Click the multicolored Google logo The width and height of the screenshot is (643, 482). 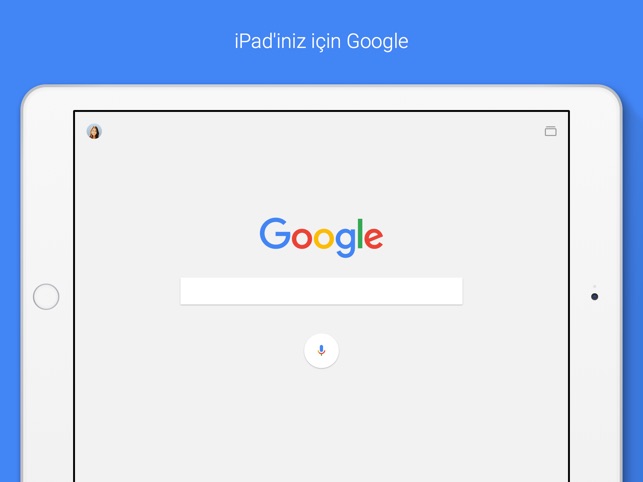tap(322, 238)
